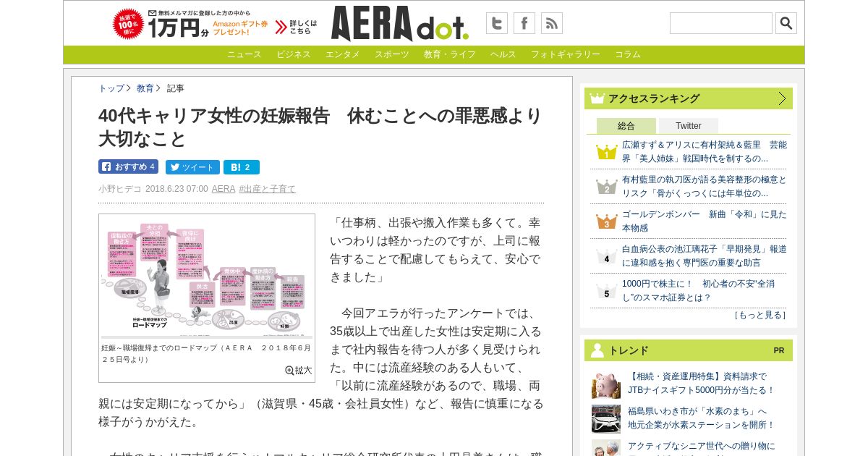Click the site search input field
868x456 pixels.
tap(721, 23)
